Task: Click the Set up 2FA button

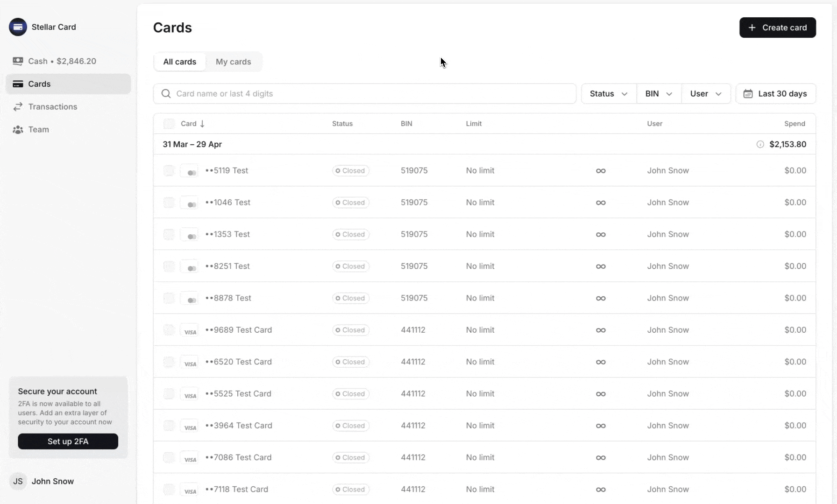Action: pos(68,441)
